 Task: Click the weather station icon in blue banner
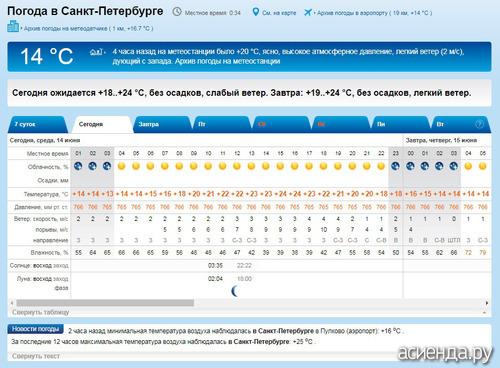[x=96, y=52]
